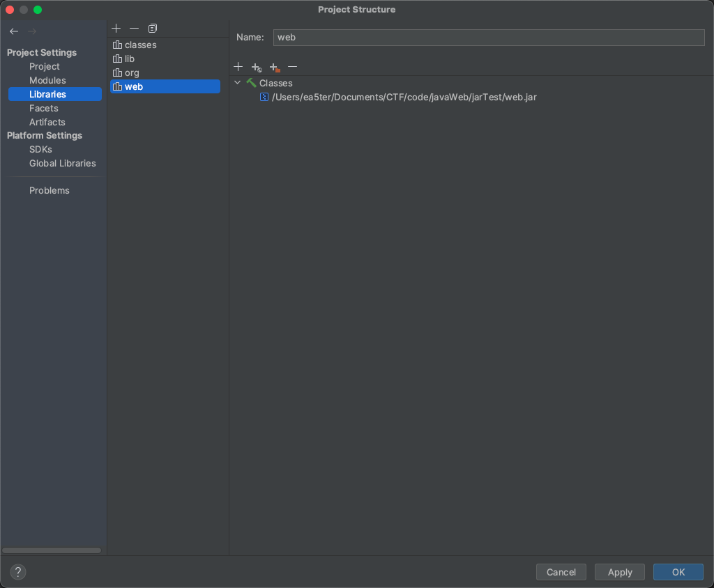
Task: Click the Specify Documentation URL icon
Action: point(257,67)
